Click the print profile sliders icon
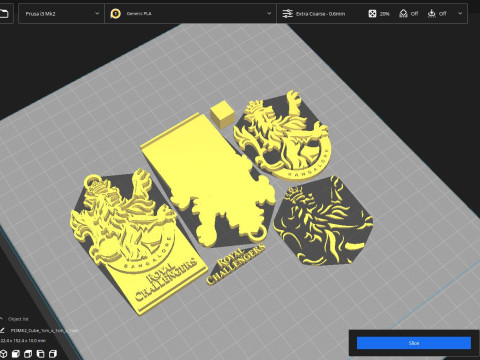 point(287,14)
